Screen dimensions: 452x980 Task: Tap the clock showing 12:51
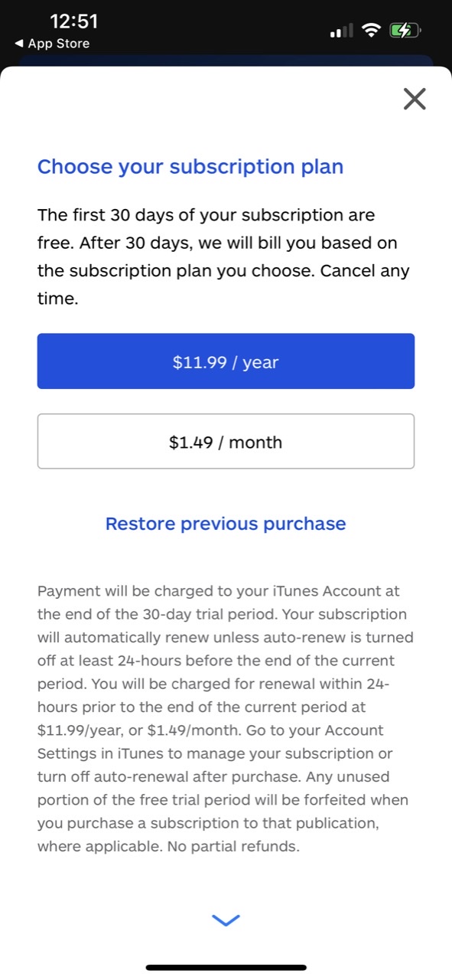[73, 21]
